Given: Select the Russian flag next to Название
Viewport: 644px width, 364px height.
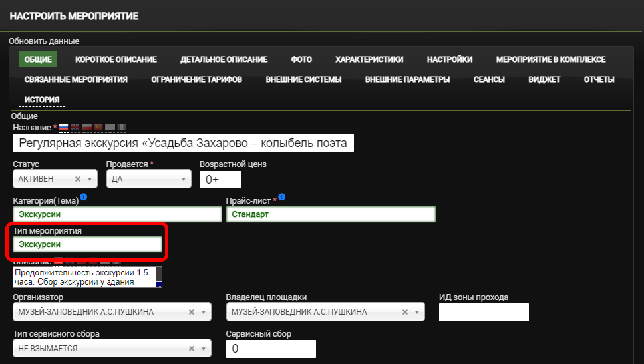Looking at the screenshot, I should [64, 127].
